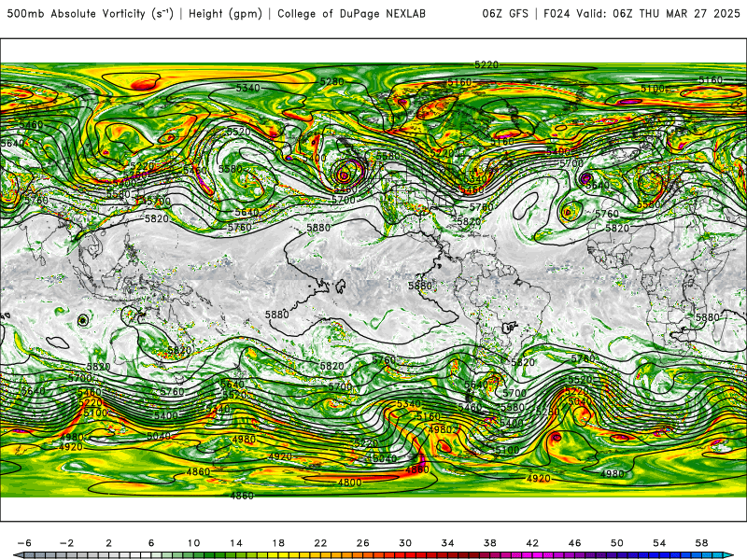The height and width of the screenshot is (560, 747).
Task: Click the '06Z GFS' model run label
Action: [505, 14]
